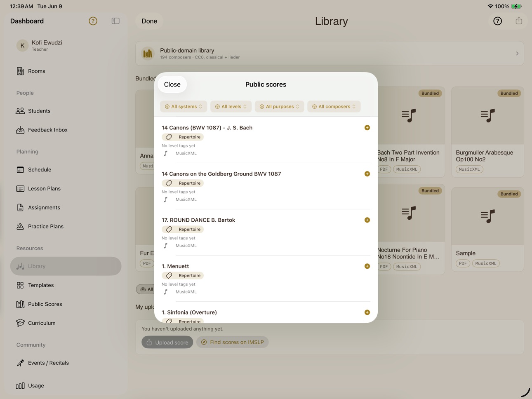This screenshot has width=532, height=399.
Task: Open Usage in the sidebar
Action: tap(66, 386)
